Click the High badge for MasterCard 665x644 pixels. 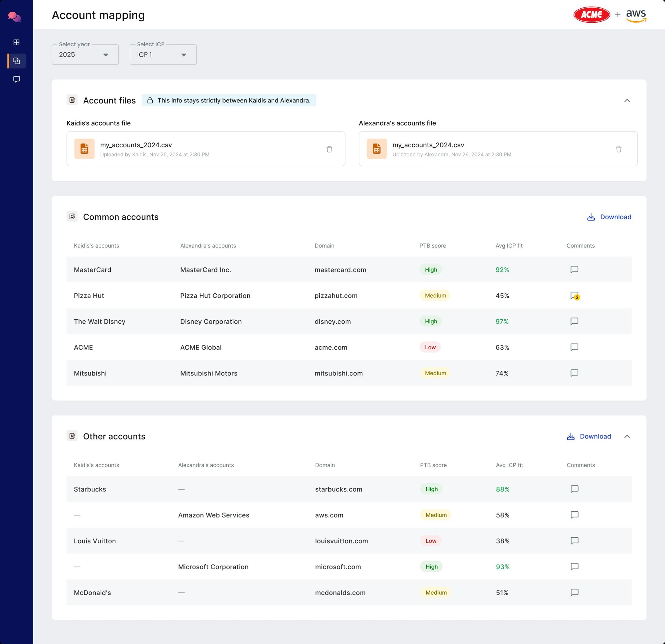431,269
